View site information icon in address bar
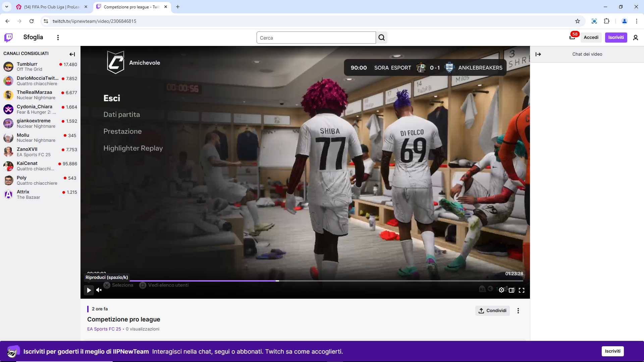Screen dimensions: 644x362 point(46,21)
